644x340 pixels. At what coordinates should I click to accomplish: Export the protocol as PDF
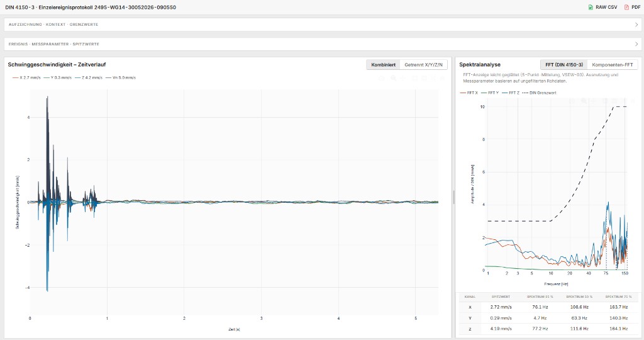[x=632, y=7]
